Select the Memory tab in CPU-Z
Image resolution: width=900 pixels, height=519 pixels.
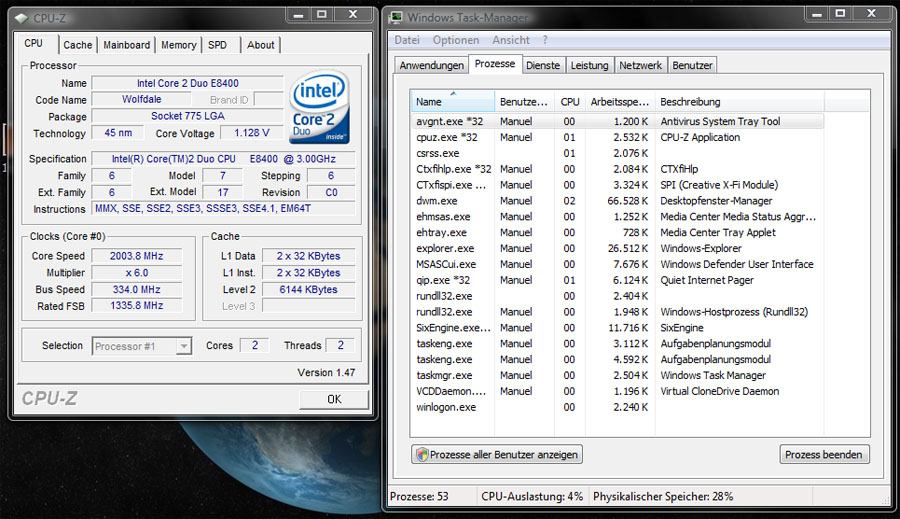click(179, 45)
